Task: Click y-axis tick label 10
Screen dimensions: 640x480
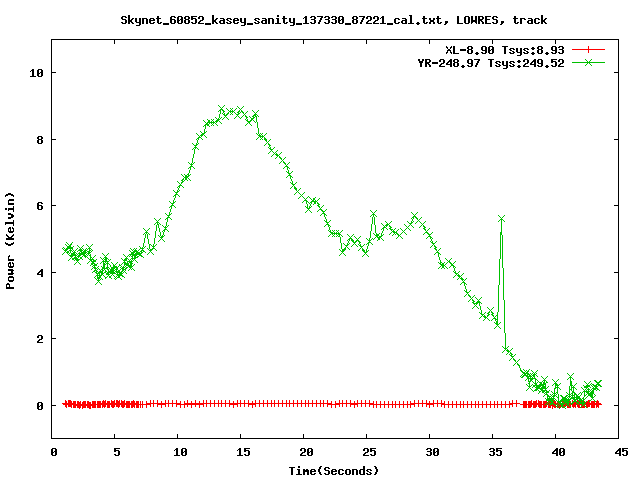Action: tap(36, 73)
